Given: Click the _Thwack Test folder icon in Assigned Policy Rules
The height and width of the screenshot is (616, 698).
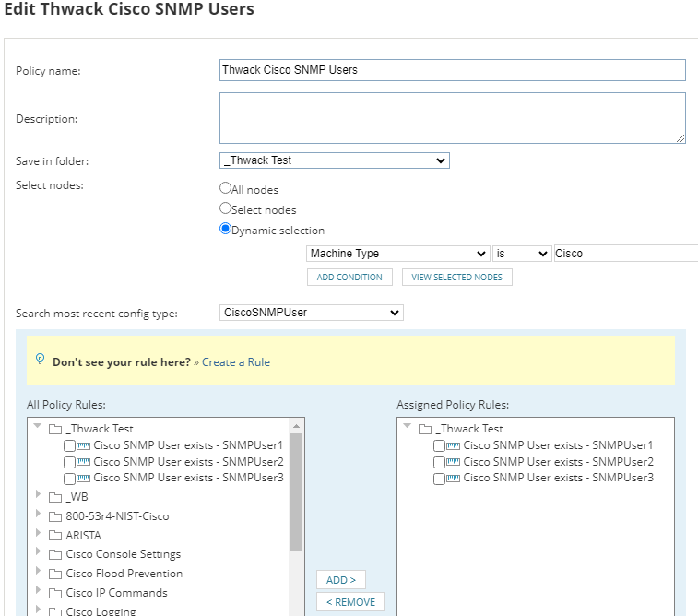Looking at the screenshot, I should point(425,429).
